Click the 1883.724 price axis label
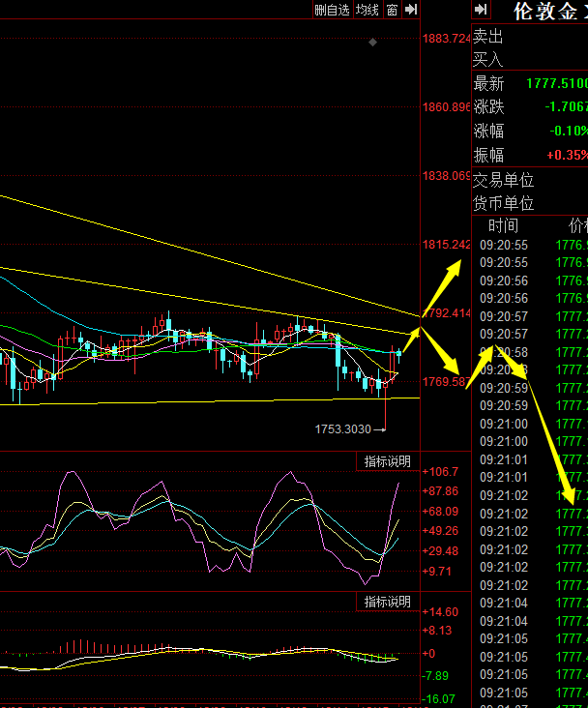 point(447,39)
